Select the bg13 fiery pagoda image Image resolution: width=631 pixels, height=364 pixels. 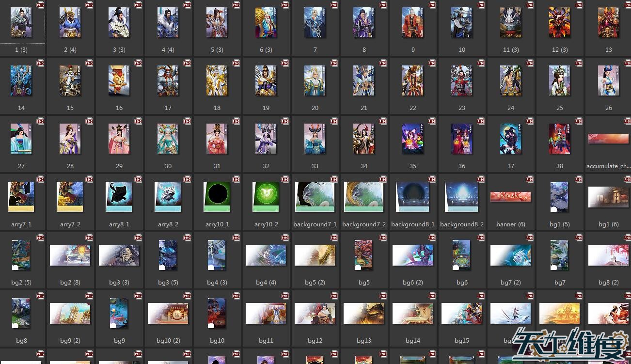tap(364, 314)
